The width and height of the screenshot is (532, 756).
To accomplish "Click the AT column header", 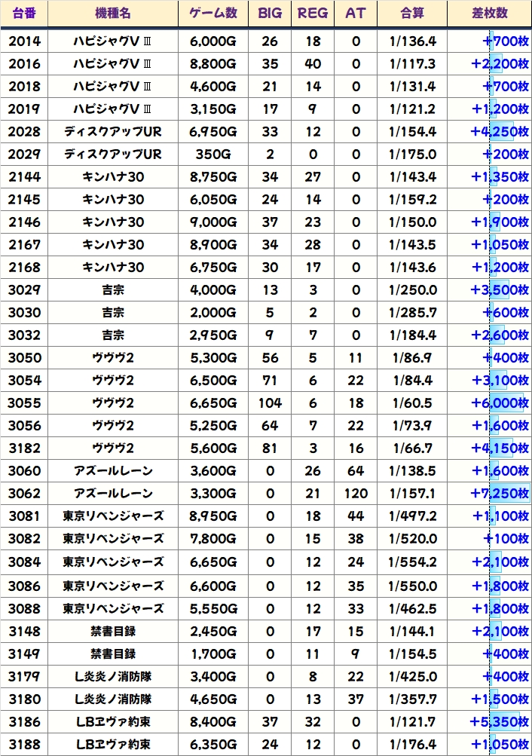I will [356, 14].
